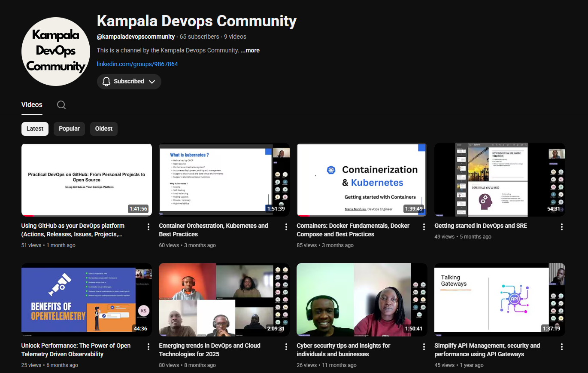
Task: Click the Kampala DevOps Community channel avatar
Action: pyautogui.click(x=55, y=51)
